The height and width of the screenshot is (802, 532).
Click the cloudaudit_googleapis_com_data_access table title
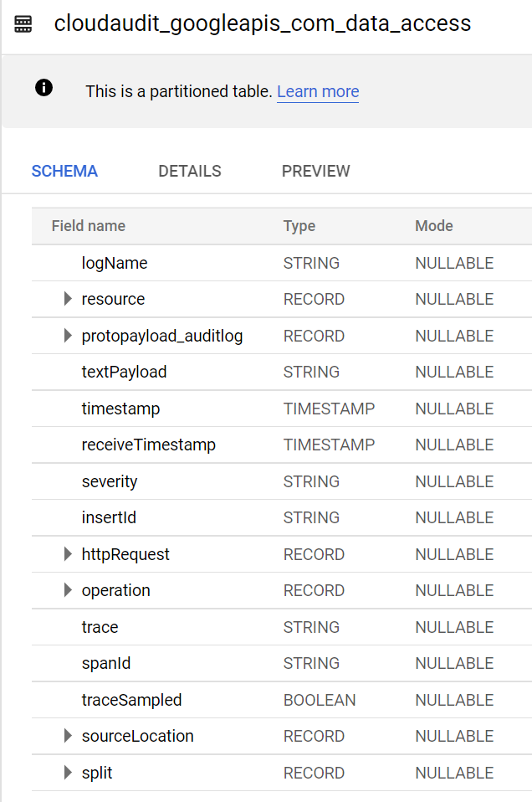262,24
